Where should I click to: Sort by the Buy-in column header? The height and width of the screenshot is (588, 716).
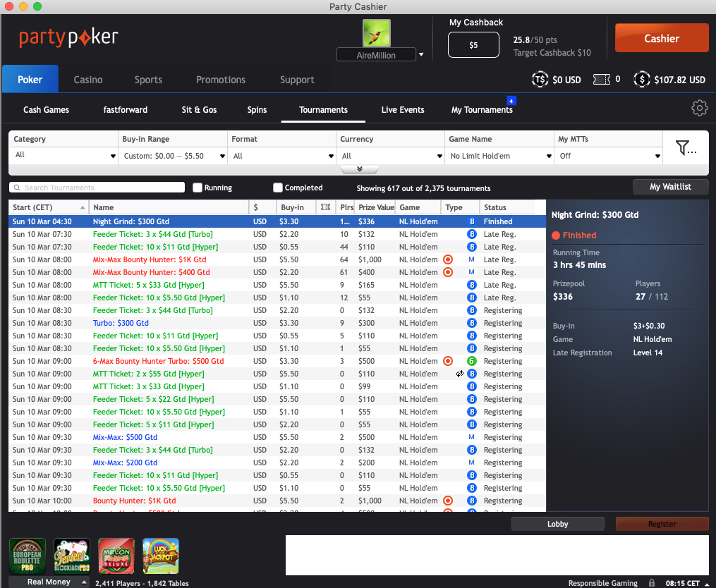pos(296,207)
